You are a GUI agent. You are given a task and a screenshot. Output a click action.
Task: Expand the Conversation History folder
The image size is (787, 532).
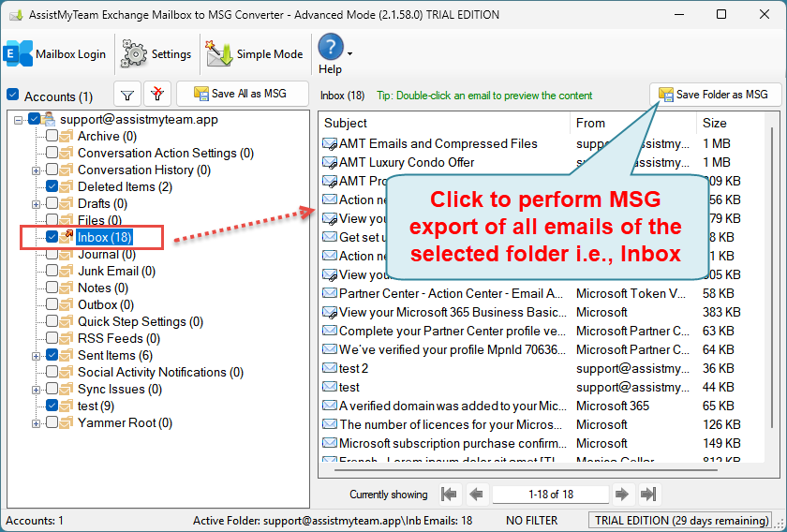36,170
